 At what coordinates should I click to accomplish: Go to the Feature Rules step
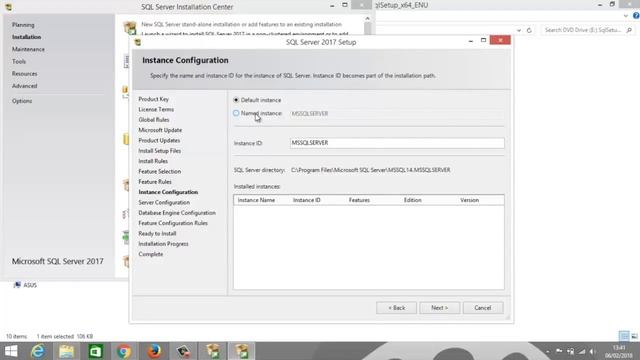(x=155, y=182)
